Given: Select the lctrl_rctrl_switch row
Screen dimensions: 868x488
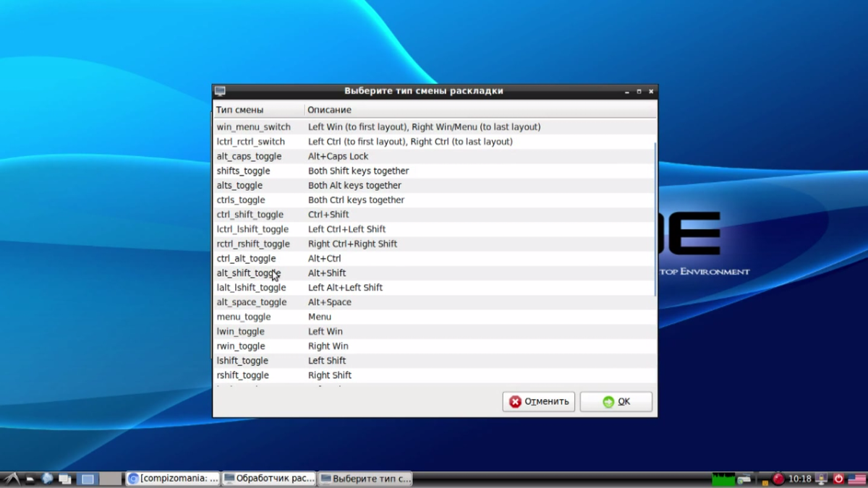Looking at the screenshot, I should tap(434, 142).
